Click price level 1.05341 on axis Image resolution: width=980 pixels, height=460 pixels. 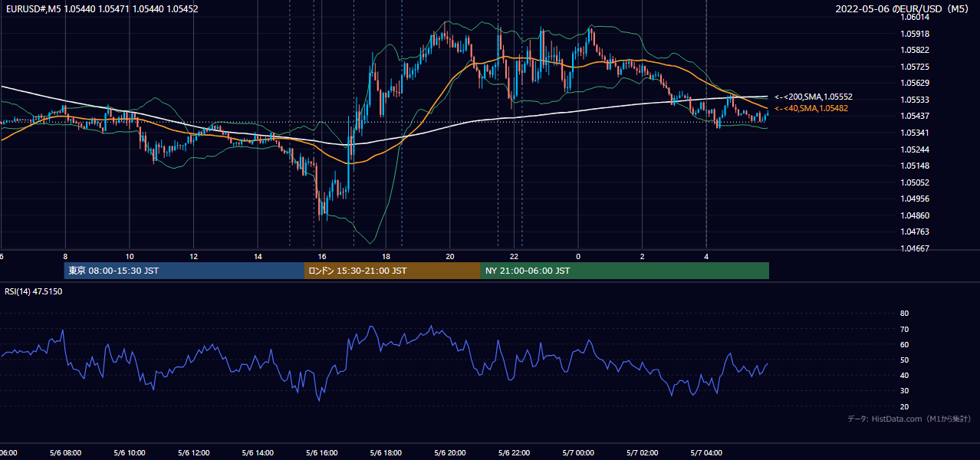[916, 133]
